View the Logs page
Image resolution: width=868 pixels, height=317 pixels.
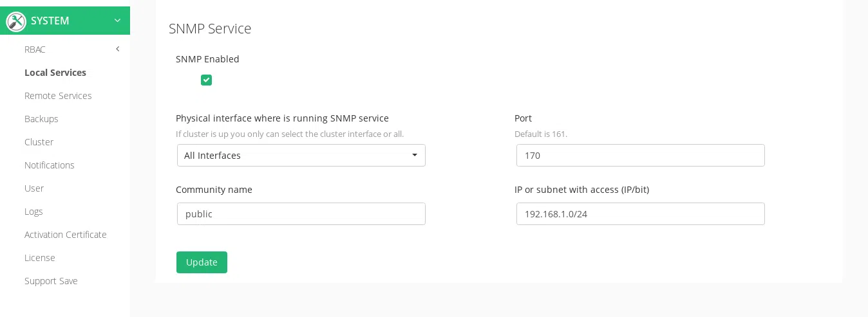(33, 212)
